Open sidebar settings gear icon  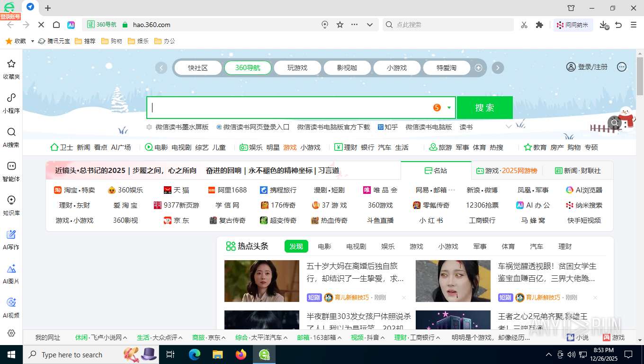(12, 333)
